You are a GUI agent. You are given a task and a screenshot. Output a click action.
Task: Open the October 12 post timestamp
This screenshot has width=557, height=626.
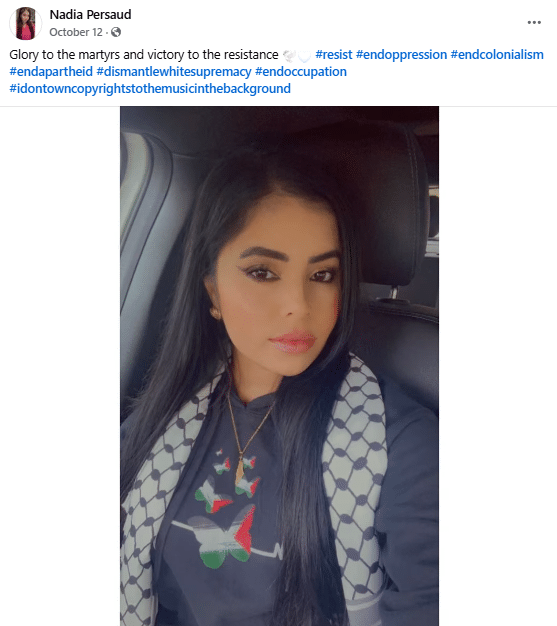[76, 32]
